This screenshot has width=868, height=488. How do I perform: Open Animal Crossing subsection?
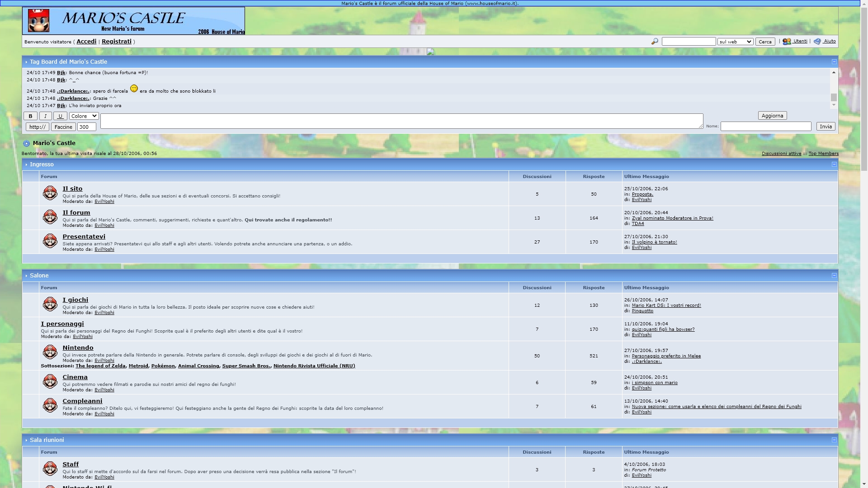click(198, 366)
